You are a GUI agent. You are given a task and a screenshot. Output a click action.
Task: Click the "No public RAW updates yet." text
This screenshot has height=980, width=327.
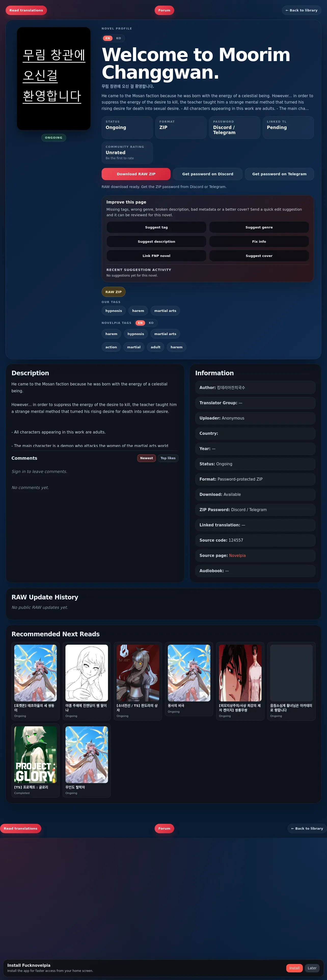pos(39,607)
